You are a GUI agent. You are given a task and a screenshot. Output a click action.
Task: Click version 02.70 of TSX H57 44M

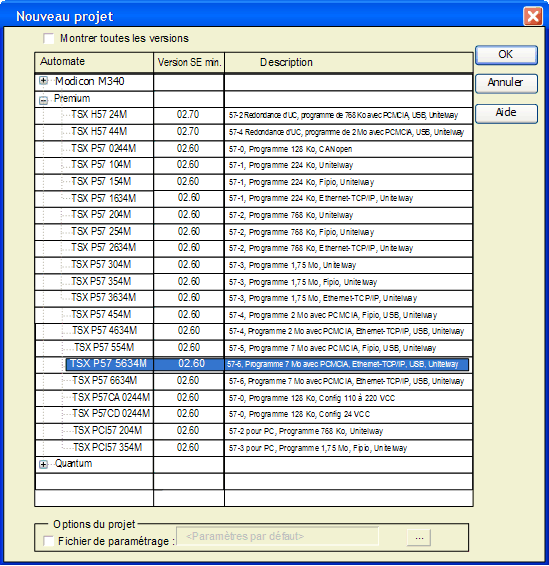pos(188,131)
